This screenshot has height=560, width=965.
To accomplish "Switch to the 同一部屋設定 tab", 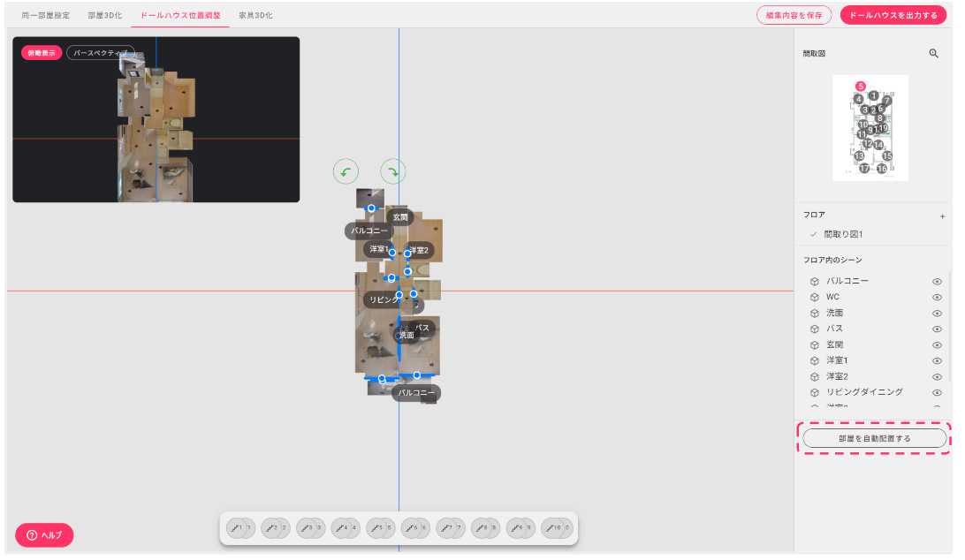I will [x=46, y=15].
